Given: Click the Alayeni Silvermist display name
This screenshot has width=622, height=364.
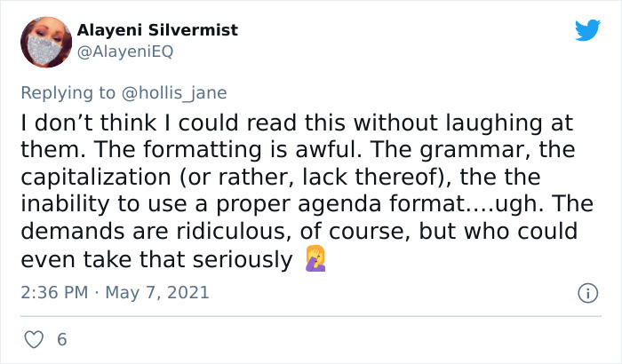Looking at the screenshot, I should (157, 30).
